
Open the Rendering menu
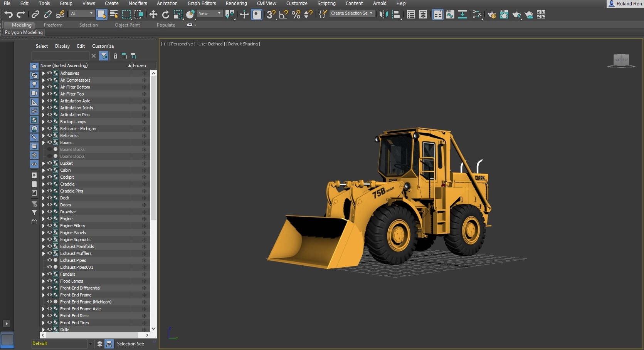tap(236, 3)
